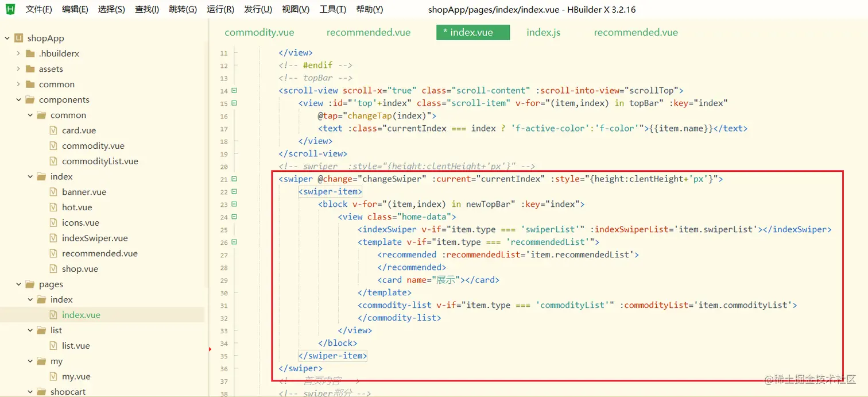Click the pages open-folder icon
868x397 pixels.
[x=30, y=284]
